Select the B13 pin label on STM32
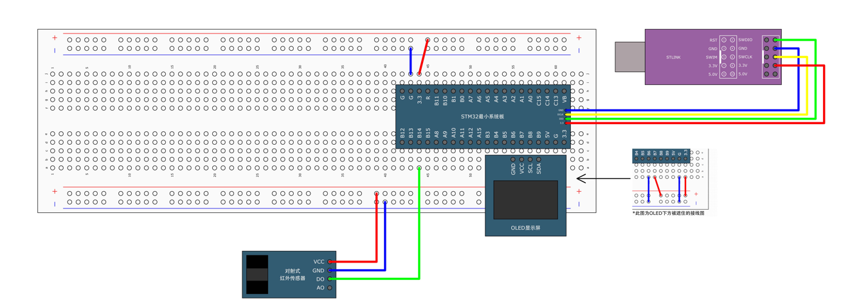This screenshot has height=305, width=868. (411, 134)
